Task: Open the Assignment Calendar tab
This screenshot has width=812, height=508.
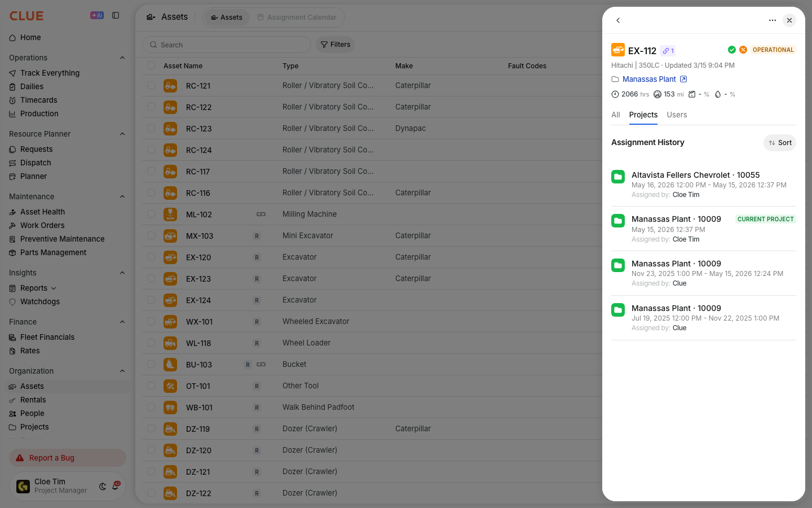Action: pyautogui.click(x=297, y=17)
